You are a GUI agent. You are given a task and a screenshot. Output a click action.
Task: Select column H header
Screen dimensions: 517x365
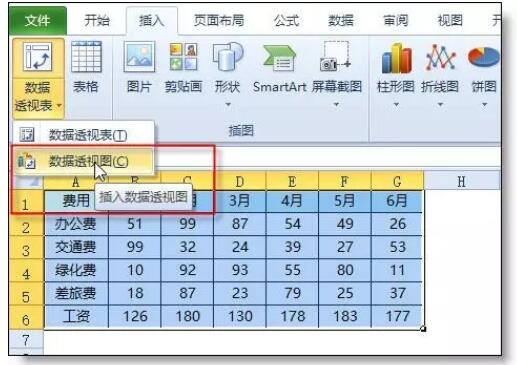pyautogui.click(x=462, y=181)
